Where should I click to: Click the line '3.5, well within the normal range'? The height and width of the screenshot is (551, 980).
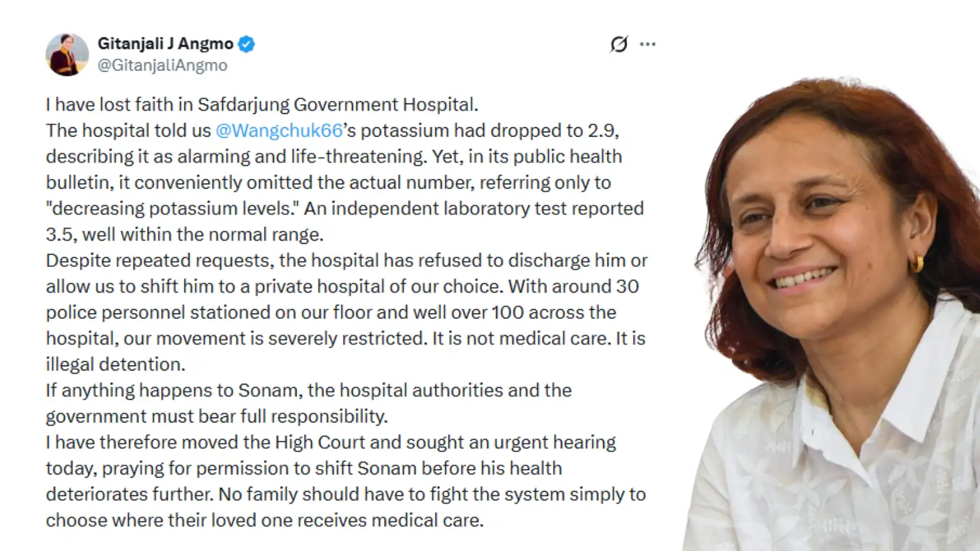pos(184,234)
